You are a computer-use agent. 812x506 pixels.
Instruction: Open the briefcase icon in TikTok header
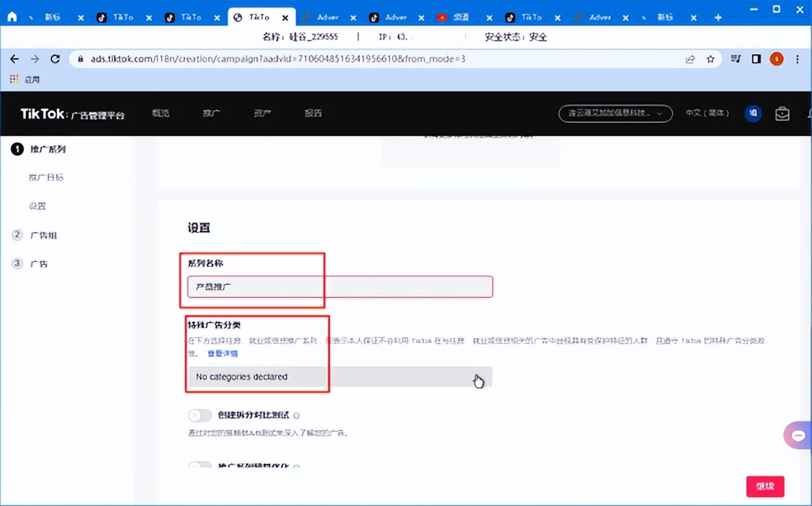782,114
